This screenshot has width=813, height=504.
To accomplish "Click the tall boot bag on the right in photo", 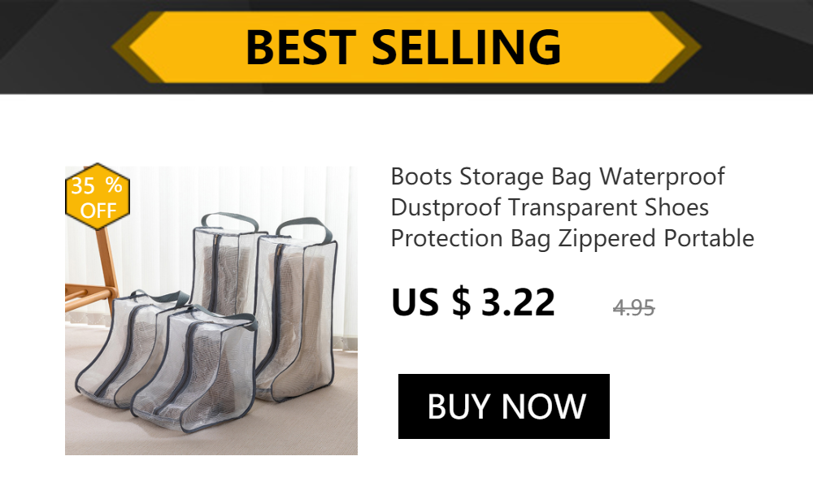I will 297,311.
